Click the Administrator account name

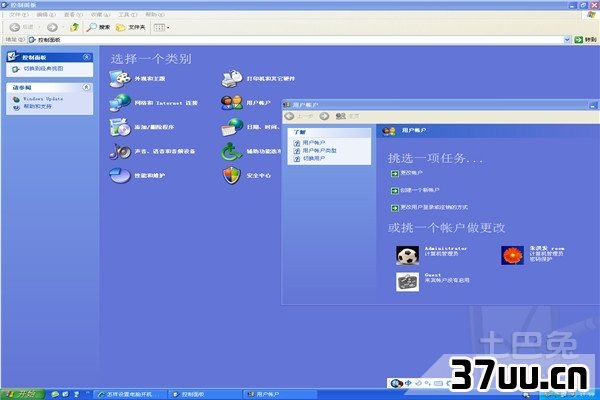(x=446, y=248)
